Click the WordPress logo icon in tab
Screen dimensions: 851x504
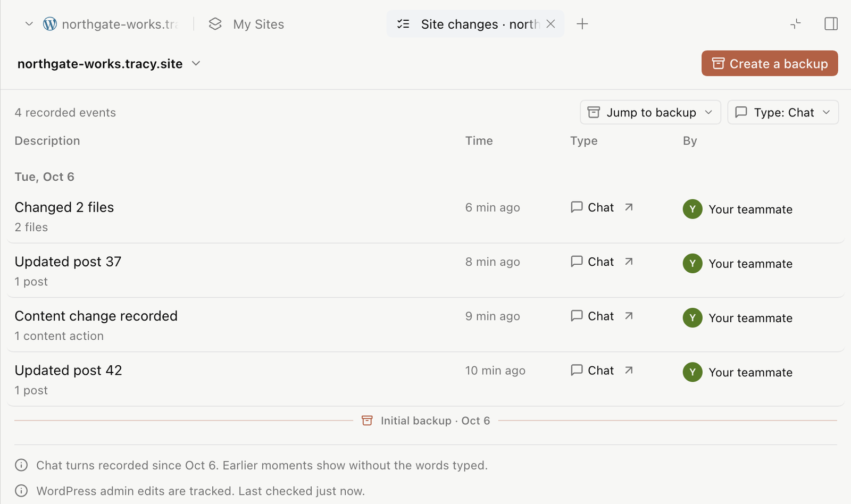point(50,24)
